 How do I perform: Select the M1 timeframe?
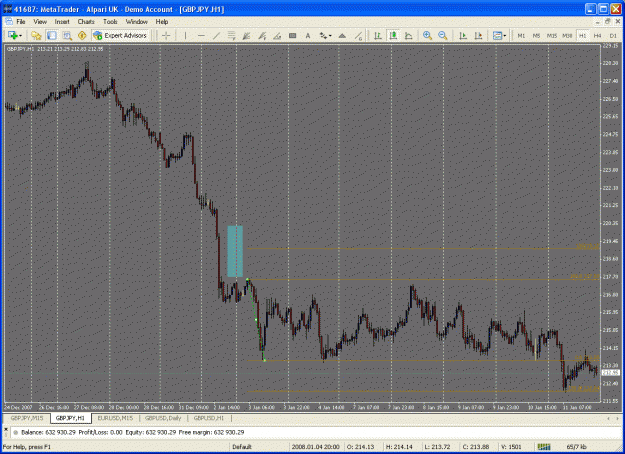point(521,35)
